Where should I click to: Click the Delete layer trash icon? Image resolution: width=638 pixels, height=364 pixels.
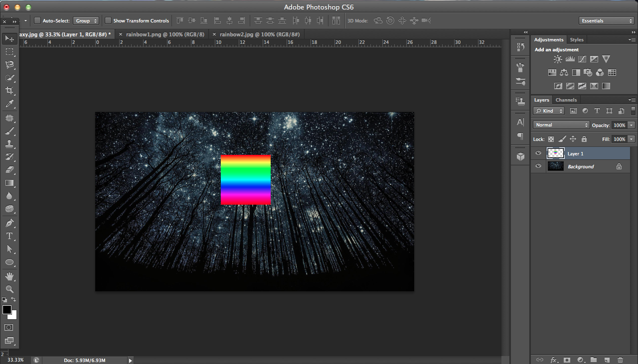point(620,360)
